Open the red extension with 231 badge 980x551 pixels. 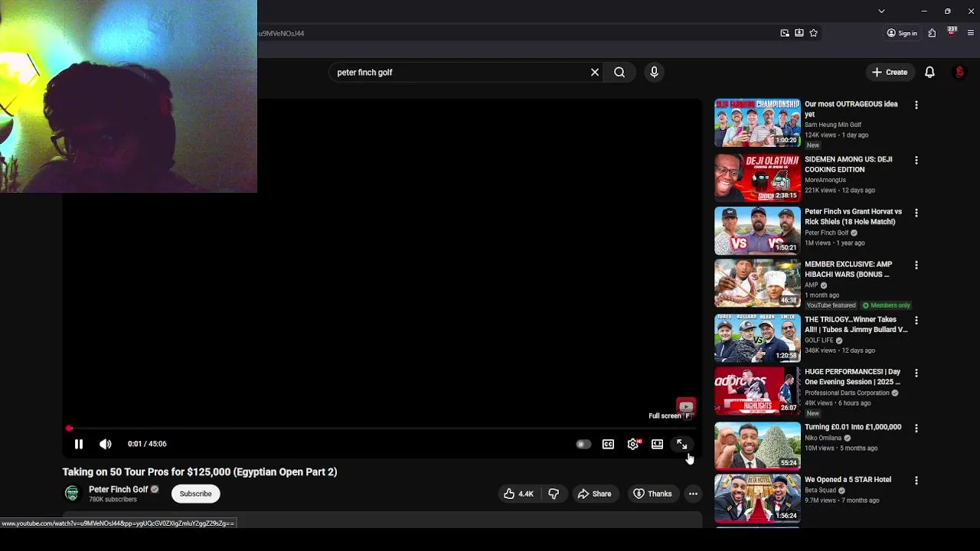[x=952, y=31]
